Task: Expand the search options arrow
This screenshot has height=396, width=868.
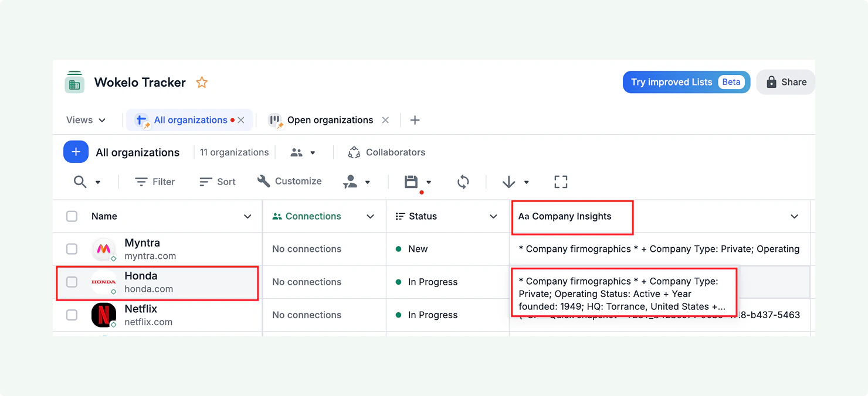Action: 97,182
